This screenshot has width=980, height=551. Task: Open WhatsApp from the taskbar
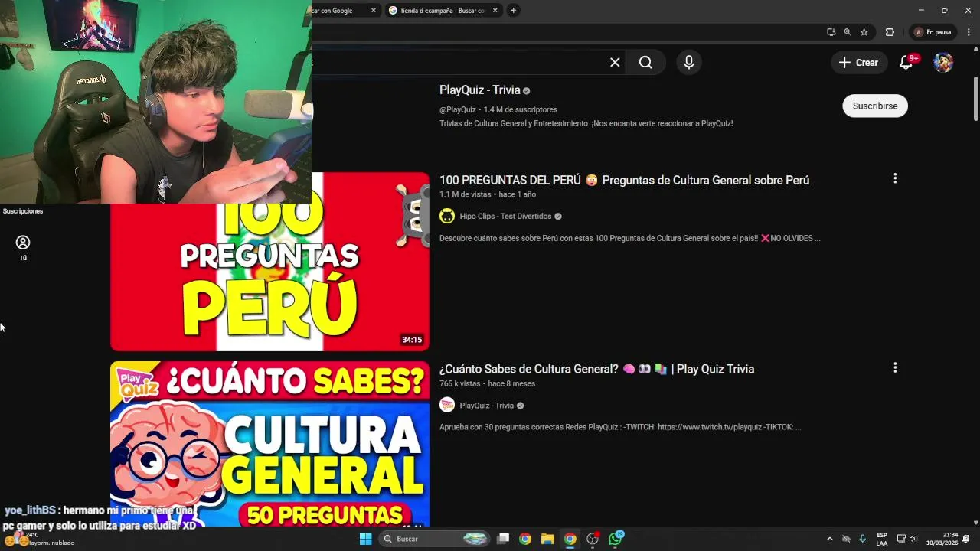tap(616, 539)
